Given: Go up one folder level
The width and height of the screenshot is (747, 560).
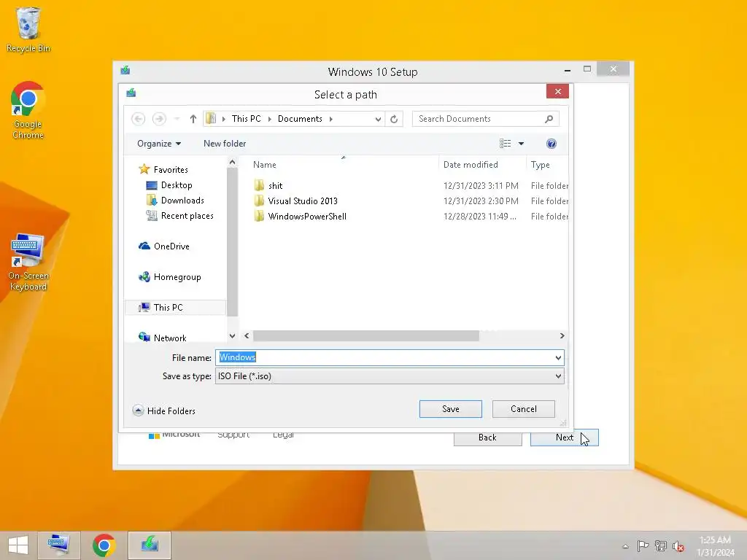Looking at the screenshot, I should tap(193, 119).
